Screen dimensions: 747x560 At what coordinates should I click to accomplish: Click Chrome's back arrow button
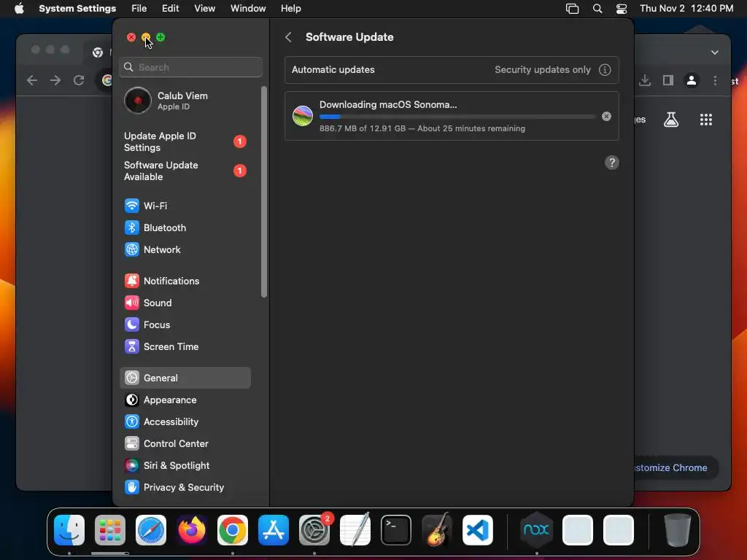[x=32, y=80]
